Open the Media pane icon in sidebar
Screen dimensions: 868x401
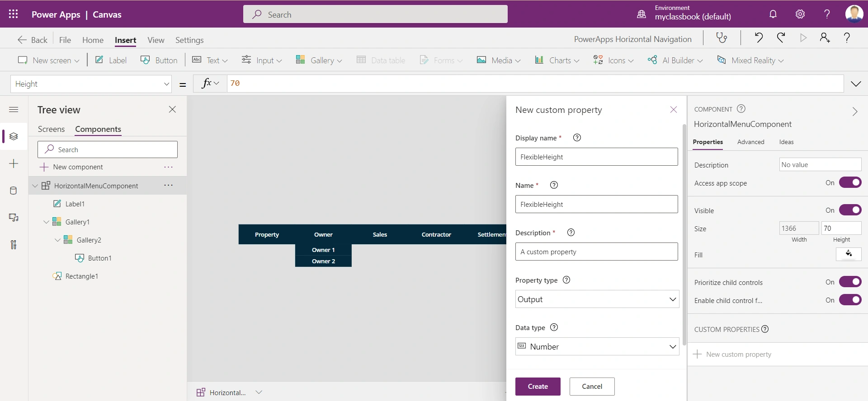click(x=14, y=218)
